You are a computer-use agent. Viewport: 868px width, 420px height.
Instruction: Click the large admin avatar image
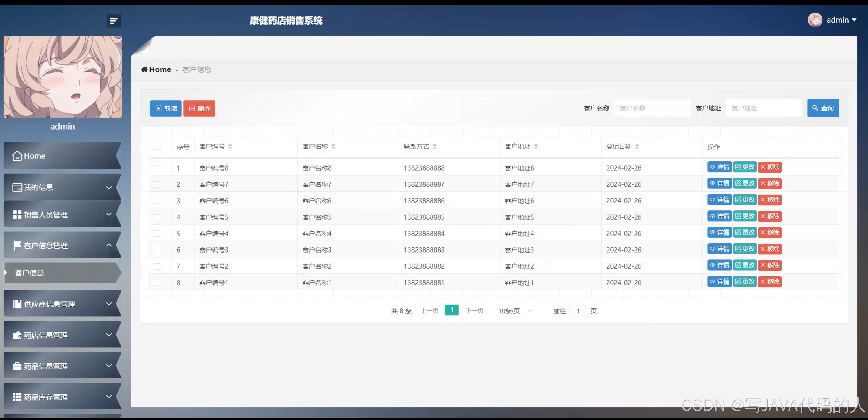tap(63, 77)
